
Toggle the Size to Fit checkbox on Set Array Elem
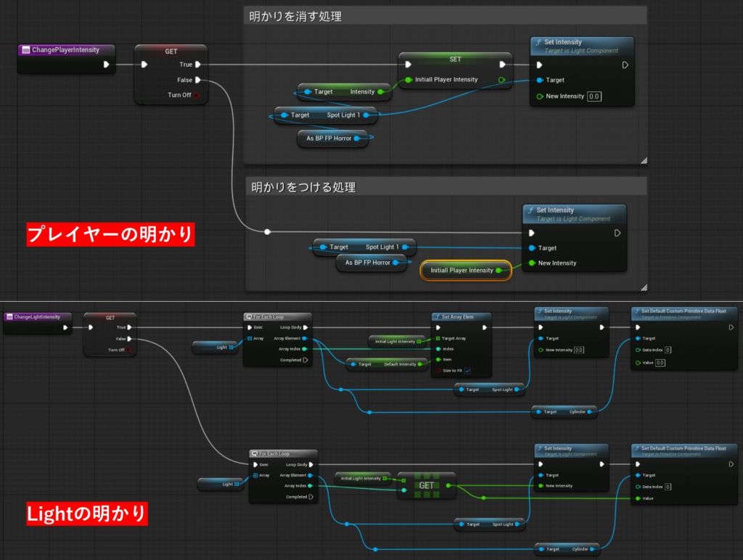pyautogui.click(x=467, y=371)
